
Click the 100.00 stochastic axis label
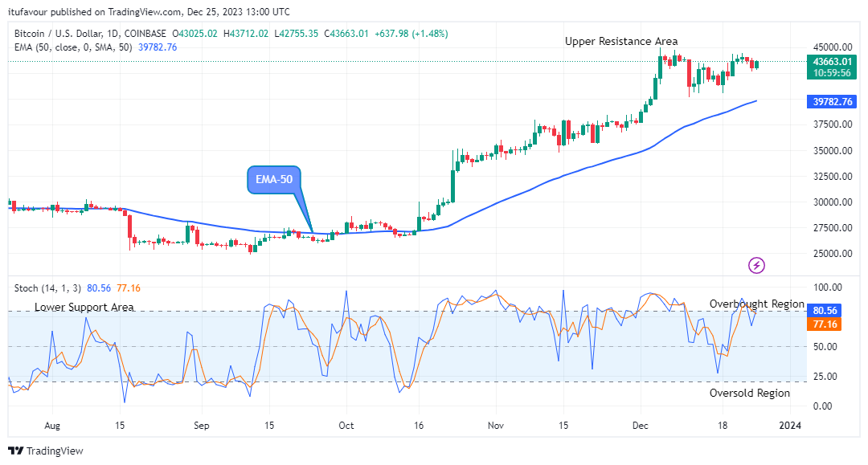(828, 288)
